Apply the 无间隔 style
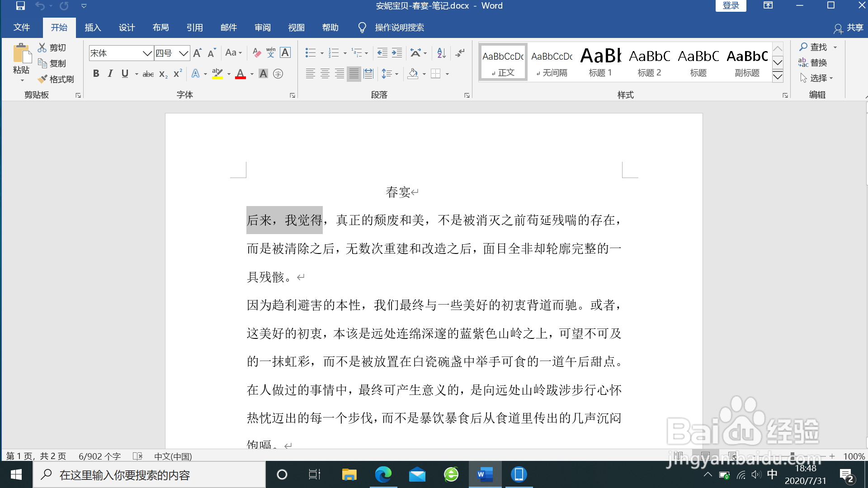 [552, 62]
